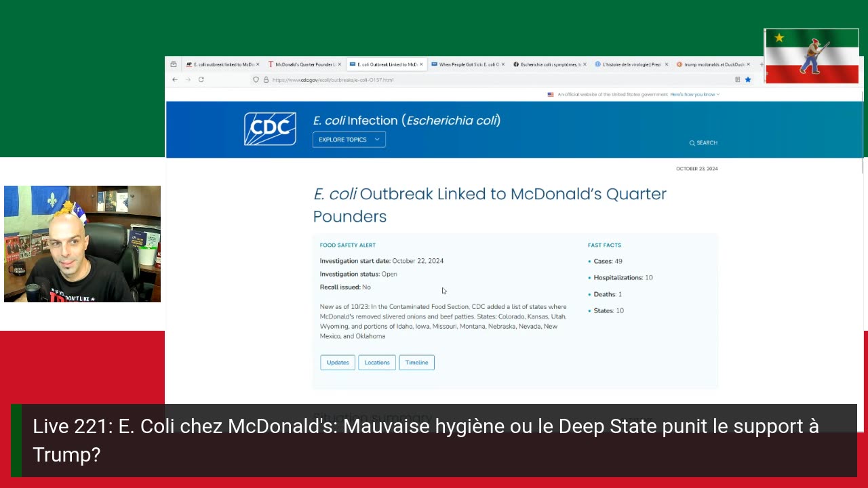Click the Locations button
This screenshot has height=488, width=868.
(376, 363)
